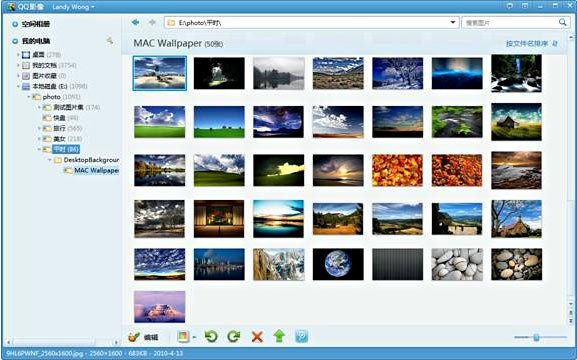Click the blue P icon in bottom toolbar
This screenshot has width=577, height=360.
pos(301,336)
